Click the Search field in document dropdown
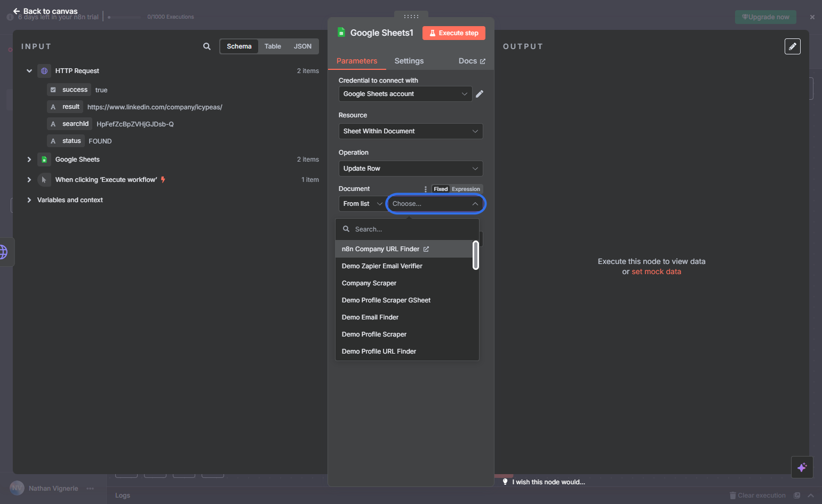 coord(407,229)
